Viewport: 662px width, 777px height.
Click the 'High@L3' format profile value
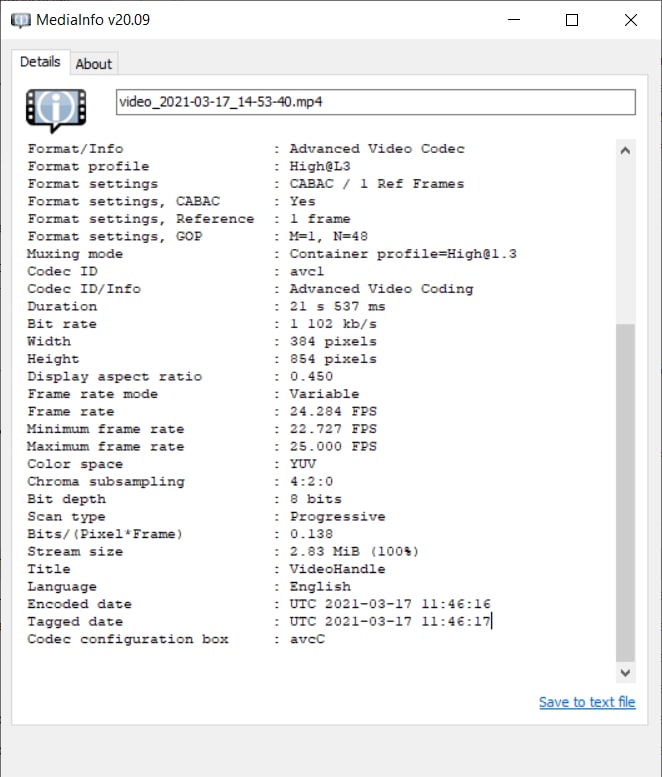click(320, 166)
